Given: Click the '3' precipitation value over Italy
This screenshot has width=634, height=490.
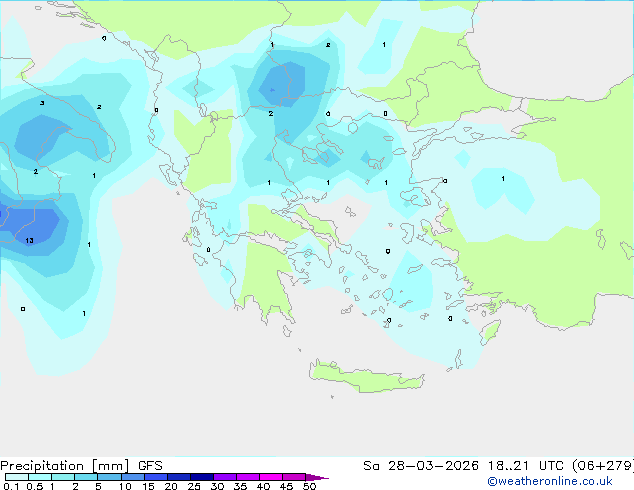Looking at the screenshot, I should (42, 103).
